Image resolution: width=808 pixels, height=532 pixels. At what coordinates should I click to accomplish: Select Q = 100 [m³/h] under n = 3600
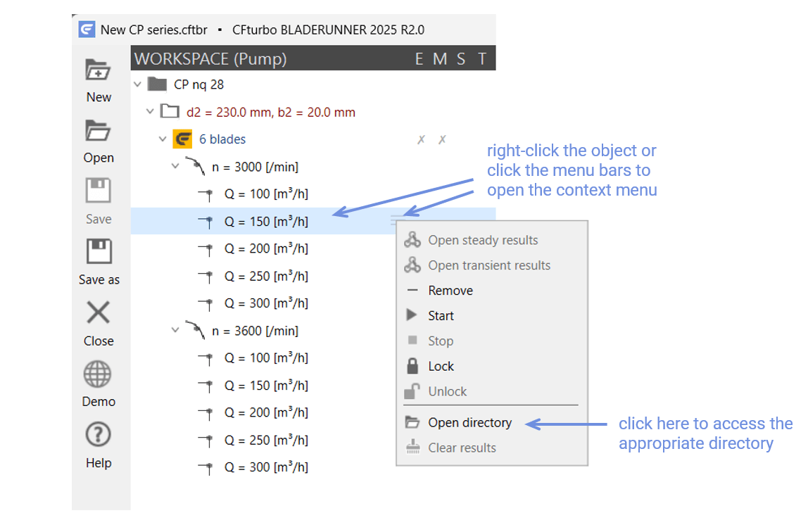pos(266,358)
